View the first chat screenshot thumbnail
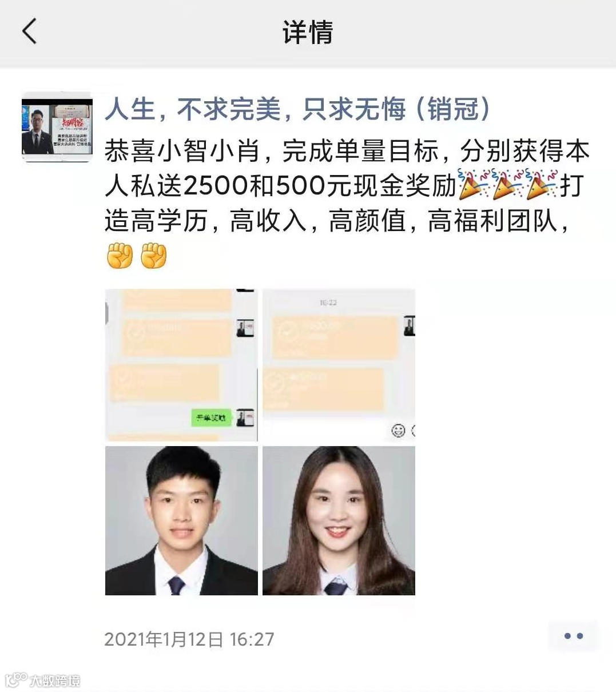616x692 pixels. click(x=181, y=365)
